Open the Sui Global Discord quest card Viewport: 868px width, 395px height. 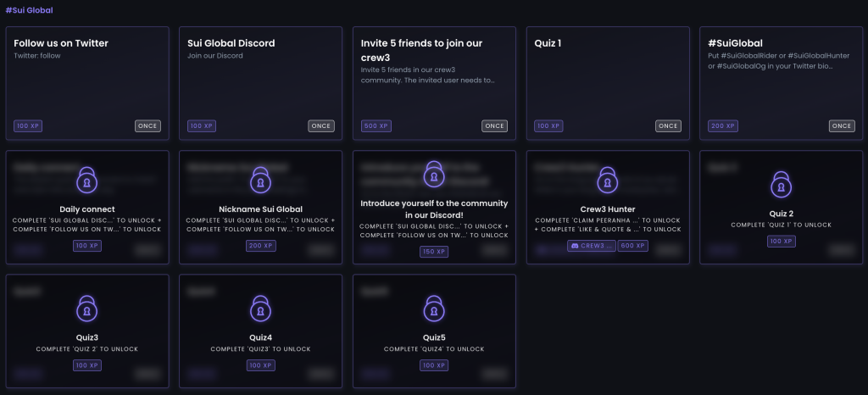261,83
